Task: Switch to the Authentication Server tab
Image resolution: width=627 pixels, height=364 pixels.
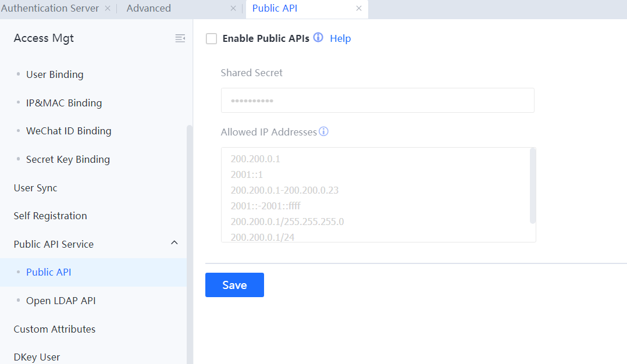Action: point(50,9)
